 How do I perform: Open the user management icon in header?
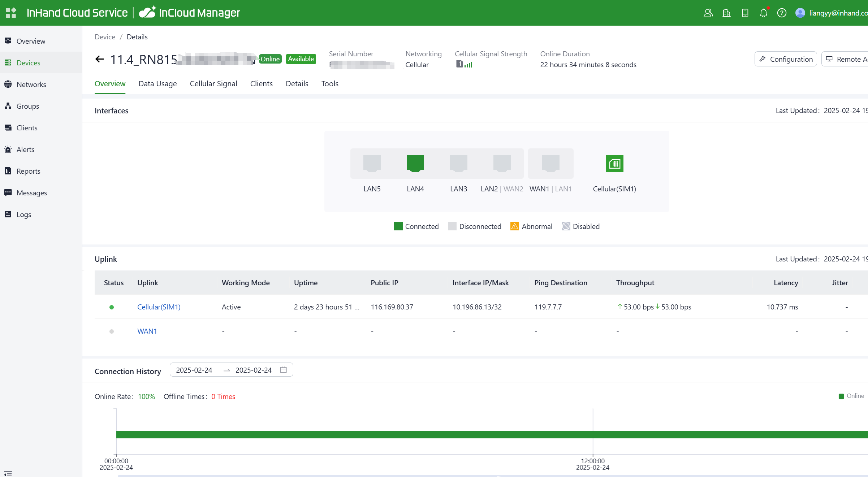point(708,13)
